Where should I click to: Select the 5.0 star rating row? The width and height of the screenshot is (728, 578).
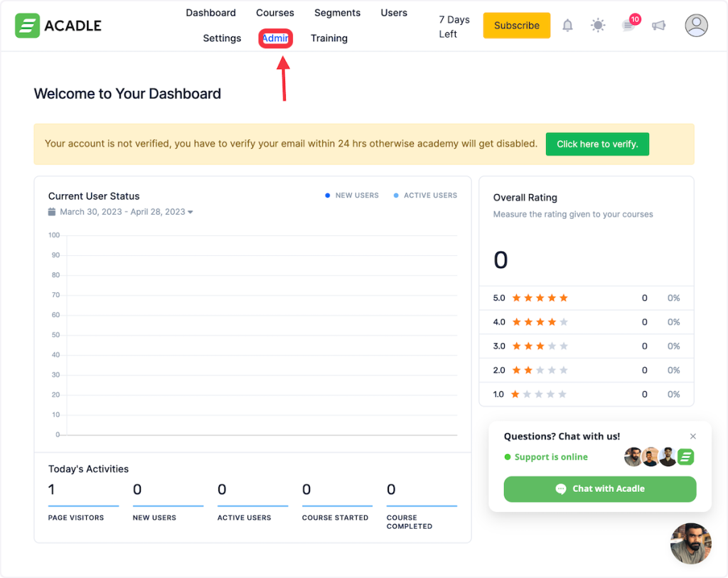click(586, 298)
